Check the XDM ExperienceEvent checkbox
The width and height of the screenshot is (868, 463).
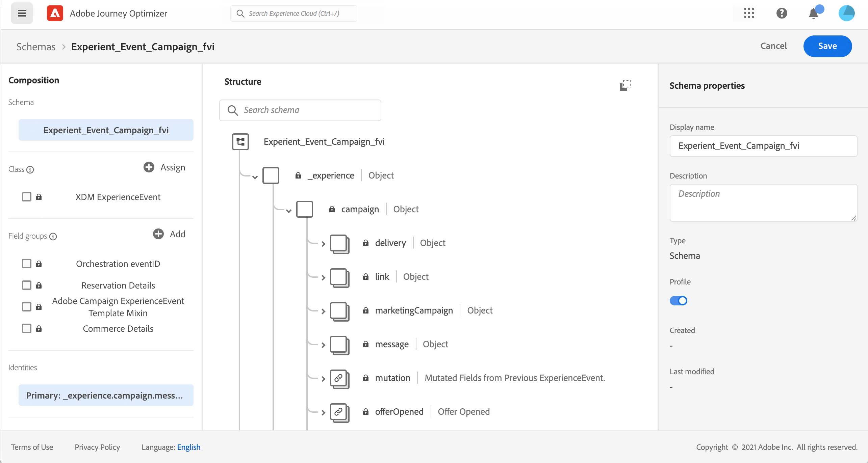[27, 197]
